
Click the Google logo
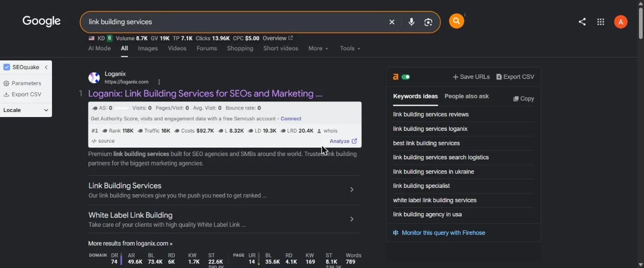pos(41,22)
